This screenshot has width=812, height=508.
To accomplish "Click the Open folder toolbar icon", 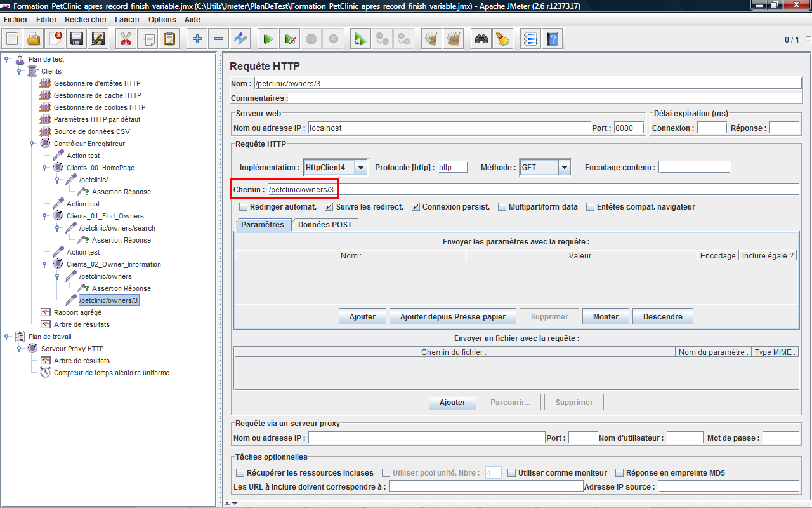I will coord(34,39).
